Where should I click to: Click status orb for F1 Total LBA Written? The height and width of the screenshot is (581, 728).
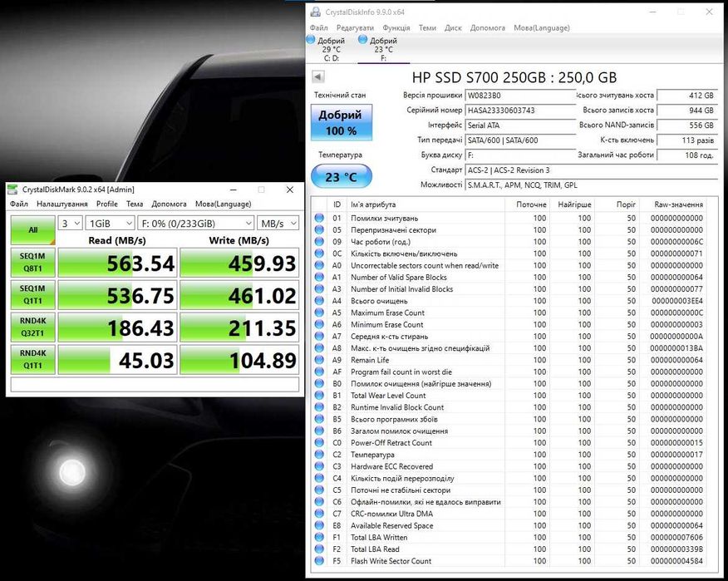[x=319, y=537]
